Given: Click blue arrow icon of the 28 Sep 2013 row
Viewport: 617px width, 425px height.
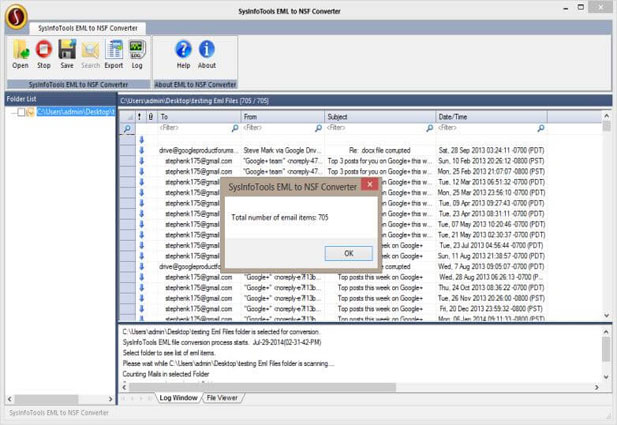Looking at the screenshot, I should 142,150.
